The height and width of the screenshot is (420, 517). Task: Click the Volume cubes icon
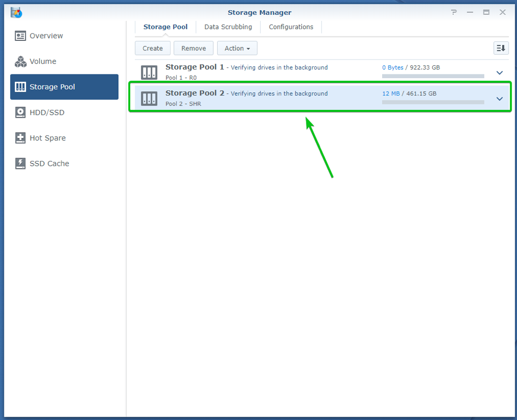[21, 62]
